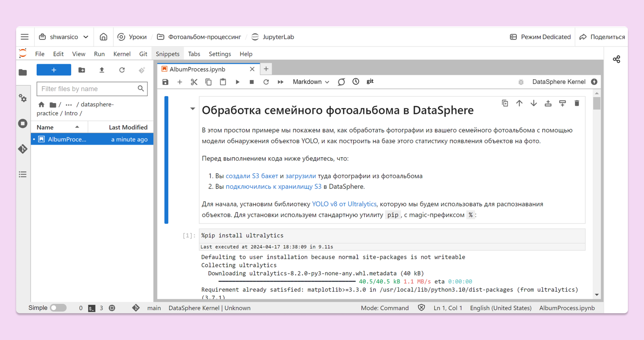Open the DataSphere settings gears sidebar panel
The width and height of the screenshot is (644, 340).
pyautogui.click(x=23, y=98)
